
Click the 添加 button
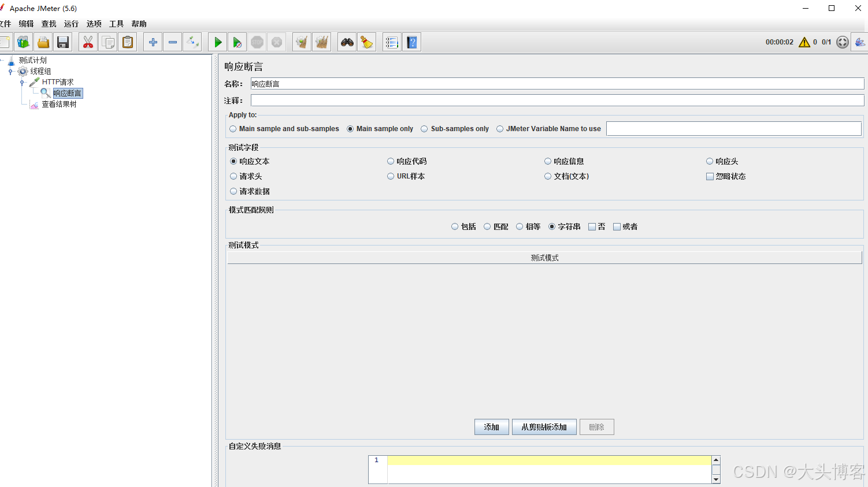pos(492,427)
